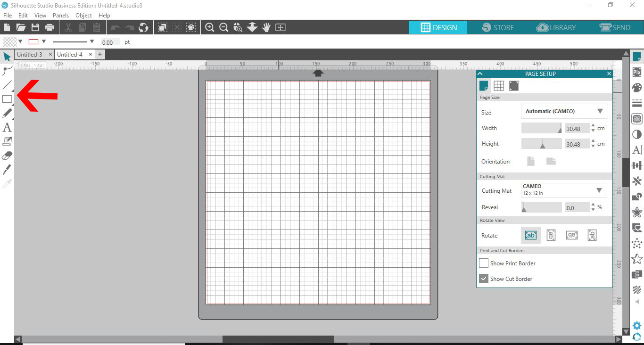644x345 pixels.
Task: Decrease Height with the down stepper
Action: coord(593,146)
